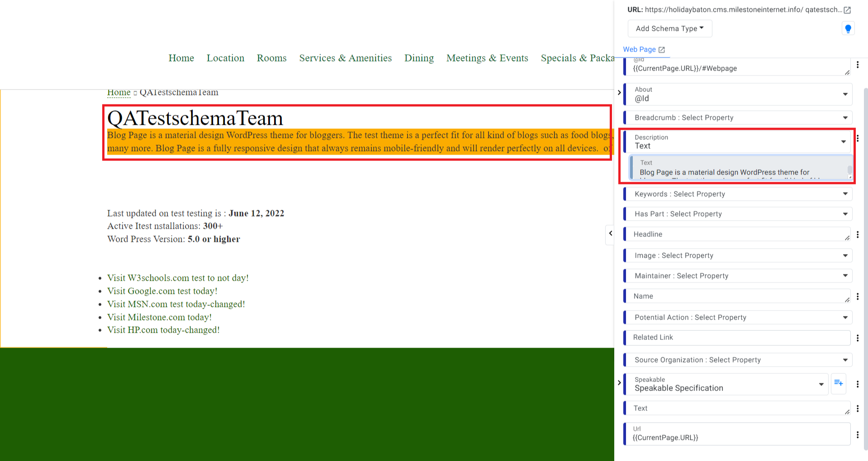The image size is (868, 461).
Task: Open the three-dot menu beside Description
Action: pos(858,138)
